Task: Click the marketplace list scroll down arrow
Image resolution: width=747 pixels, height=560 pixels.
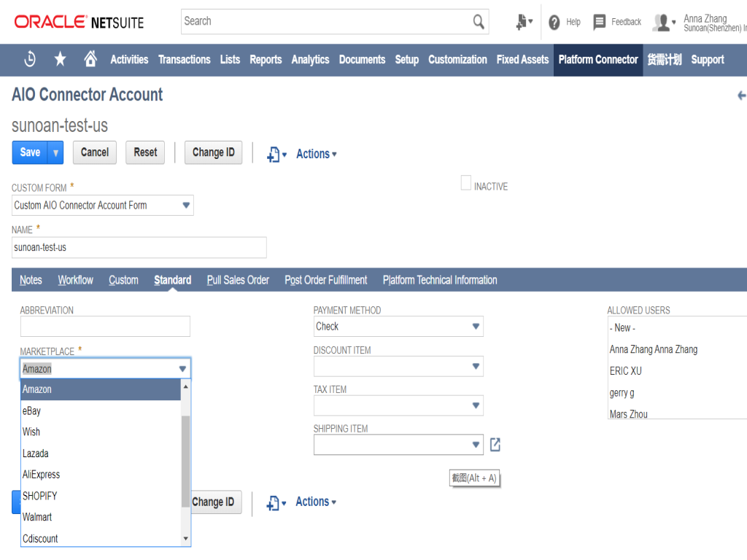Action: tap(186, 539)
